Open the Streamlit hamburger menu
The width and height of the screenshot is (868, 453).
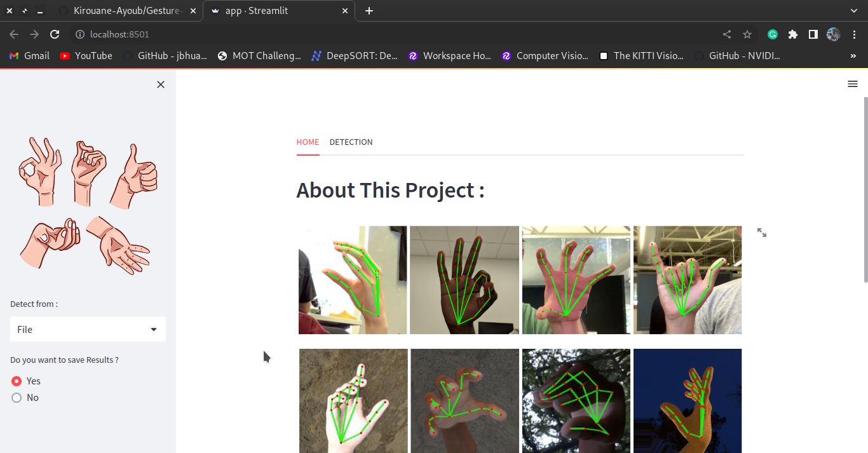coord(852,83)
